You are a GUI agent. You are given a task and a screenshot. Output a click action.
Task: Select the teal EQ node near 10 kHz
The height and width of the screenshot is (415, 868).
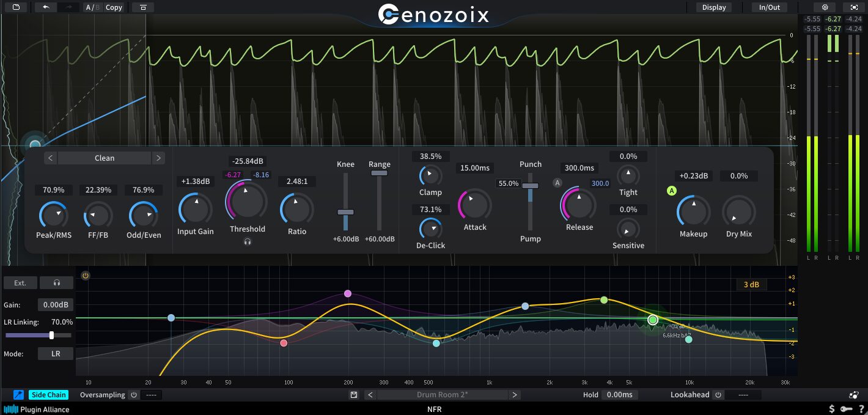[689, 340]
